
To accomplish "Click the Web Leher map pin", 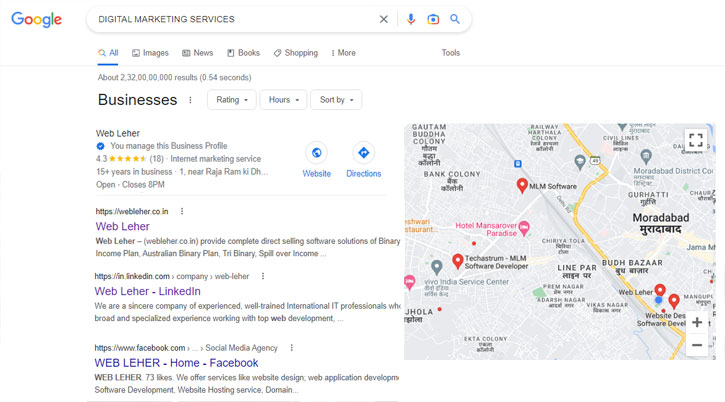I will click(x=660, y=290).
